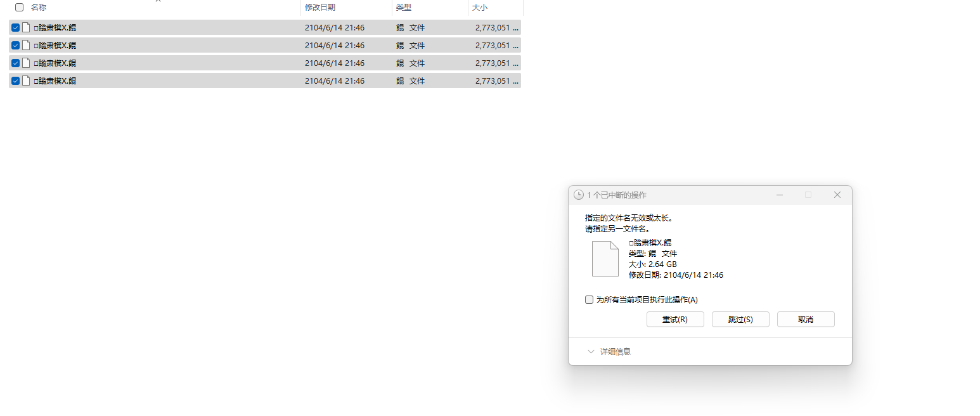The image size is (980, 416).
Task: Click the large file icon in the dialog
Action: (x=605, y=259)
